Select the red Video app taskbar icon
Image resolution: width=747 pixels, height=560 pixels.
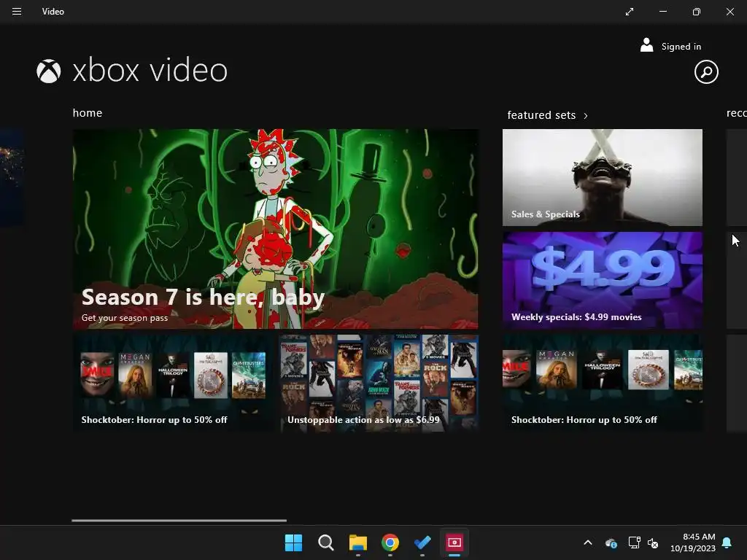(x=454, y=542)
